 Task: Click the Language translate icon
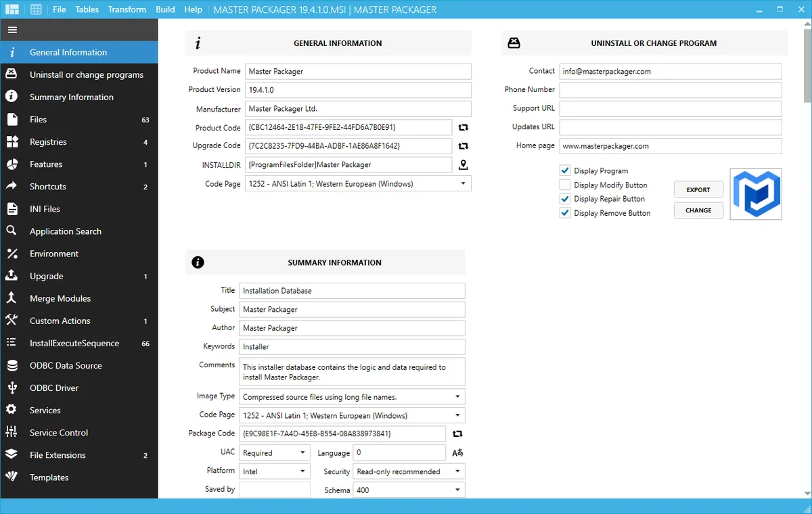point(457,452)
